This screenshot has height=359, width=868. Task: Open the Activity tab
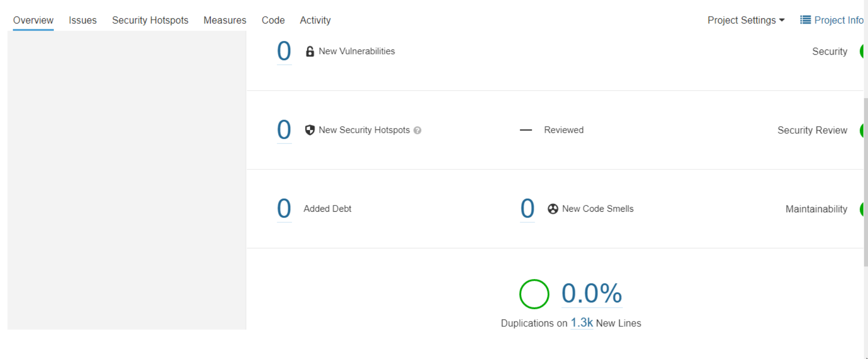click(315, 20)
